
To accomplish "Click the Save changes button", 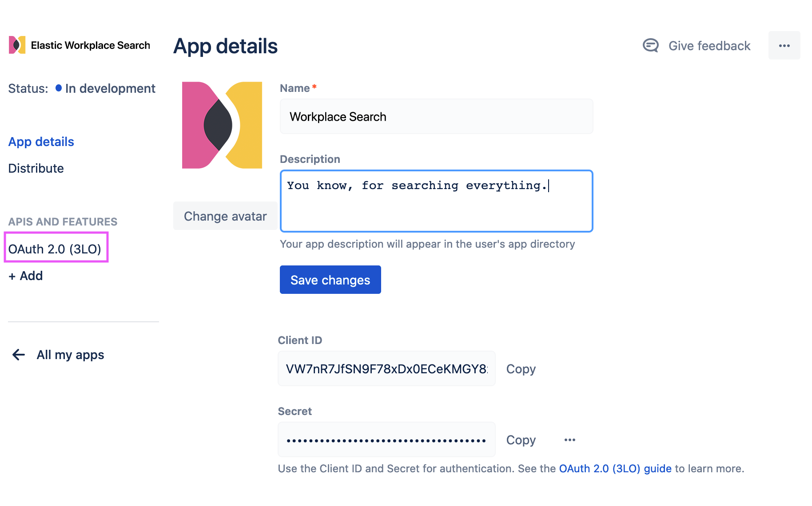I will pos(330,280).
